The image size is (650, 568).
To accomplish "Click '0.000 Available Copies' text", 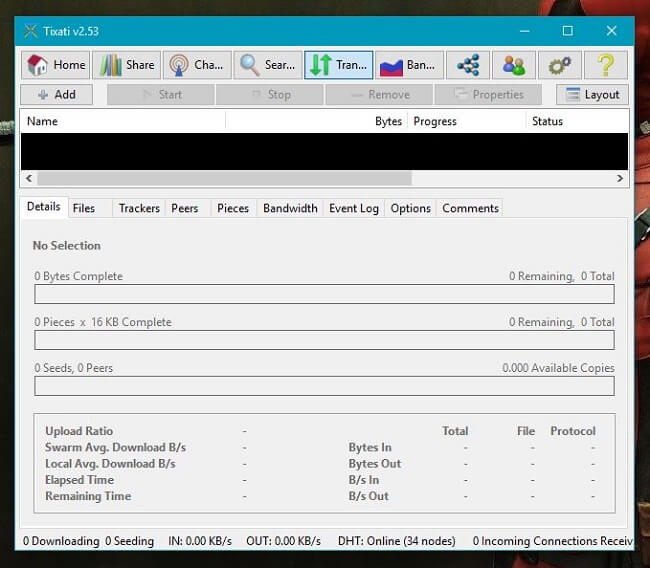I will click(558, 368).
